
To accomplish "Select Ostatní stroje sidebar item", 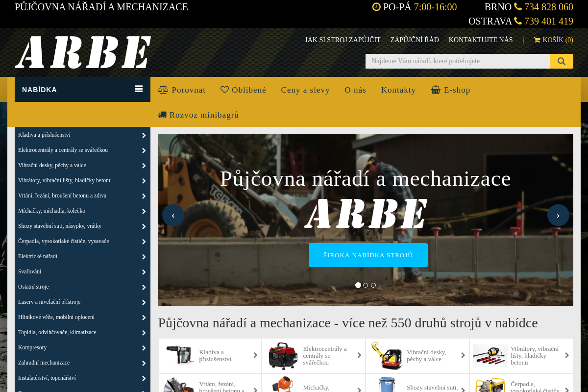I will pos(82,287).
